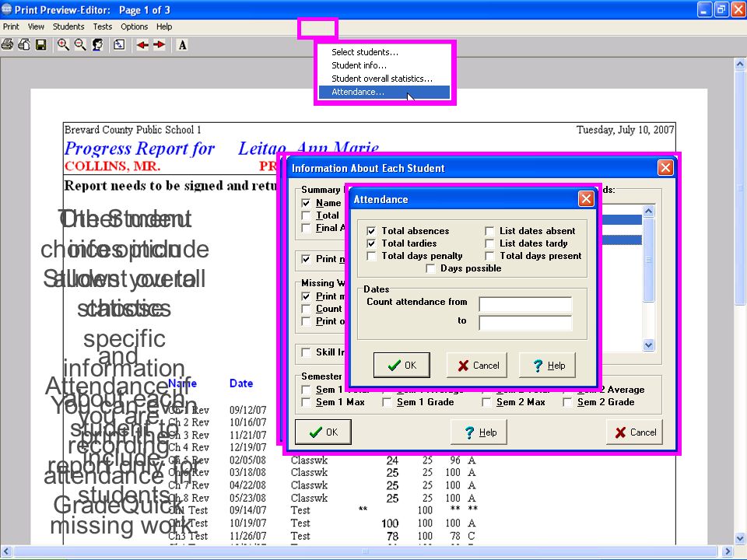The width and height of the screenshot is (747, 560).
Task: Zoom in with the plus magnifier
Action: (63, 45)
